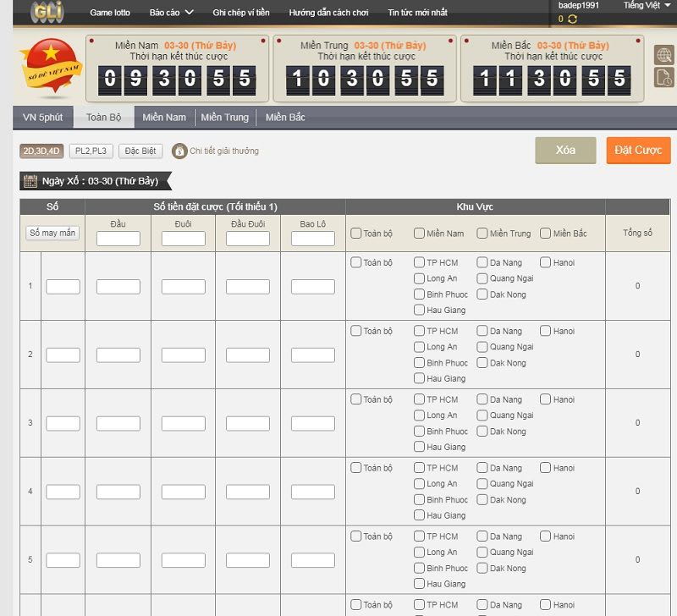677x616 pixels.
Task: Switch to Miền Trung tab
Action: click(x=224, y=118)
